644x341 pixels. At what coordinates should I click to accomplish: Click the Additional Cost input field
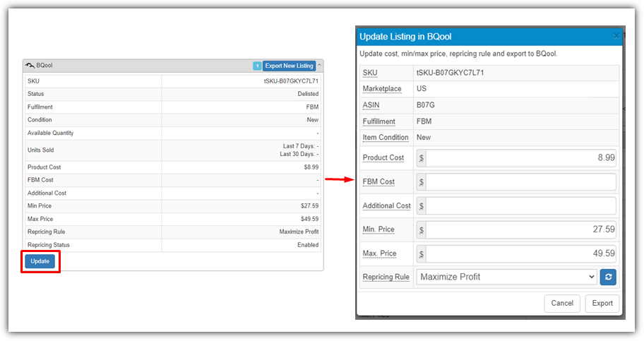(521, 206)
